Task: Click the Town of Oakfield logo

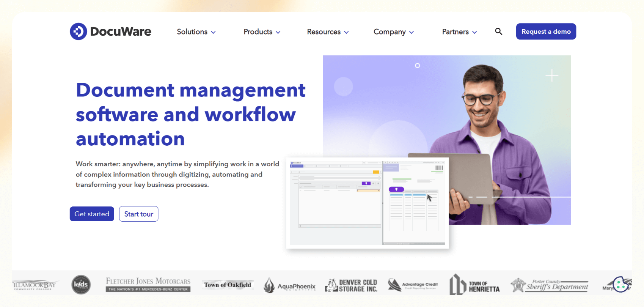Action: [228, 285]
